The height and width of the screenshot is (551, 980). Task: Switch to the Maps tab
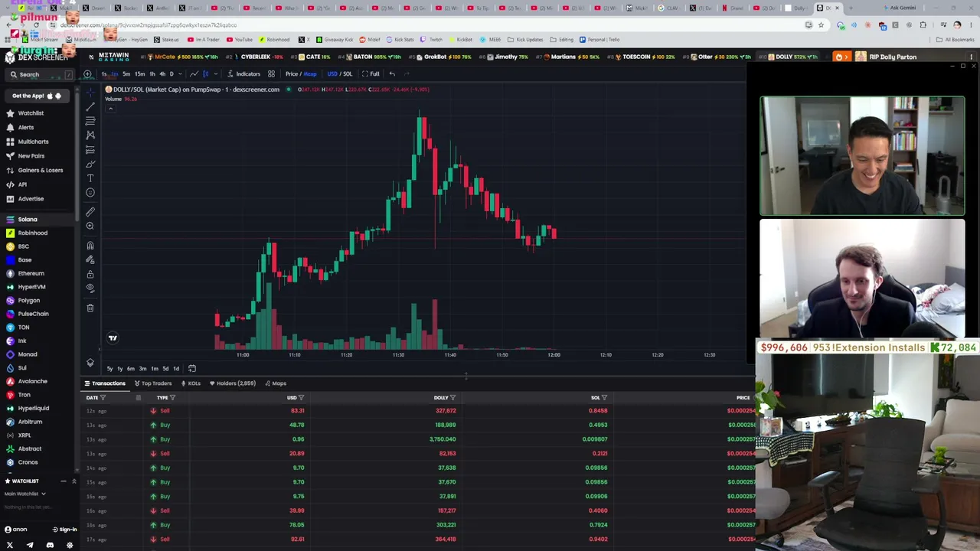276,383
